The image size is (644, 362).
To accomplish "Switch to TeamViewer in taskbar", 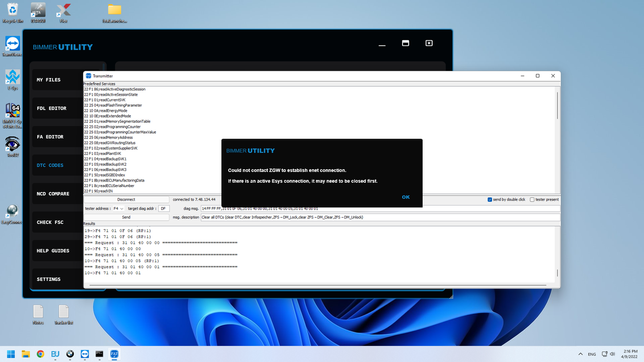I will pos(85,354).
